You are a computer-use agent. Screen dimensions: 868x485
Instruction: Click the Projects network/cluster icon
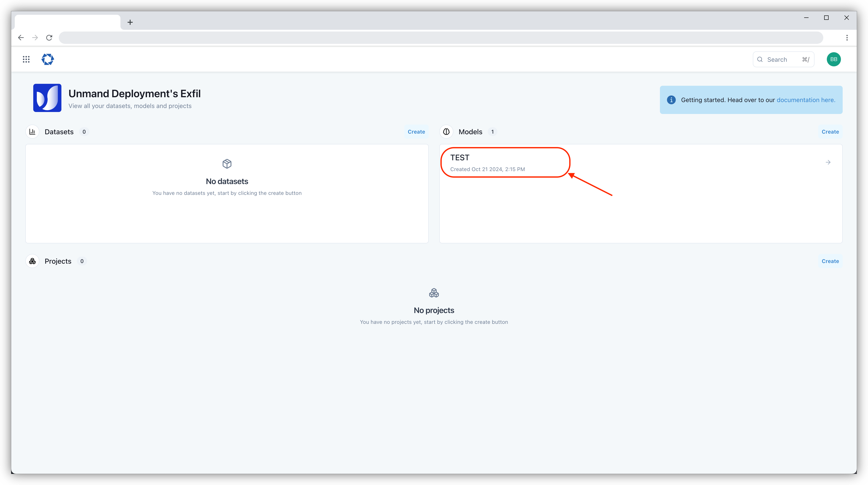click(32, 261)
